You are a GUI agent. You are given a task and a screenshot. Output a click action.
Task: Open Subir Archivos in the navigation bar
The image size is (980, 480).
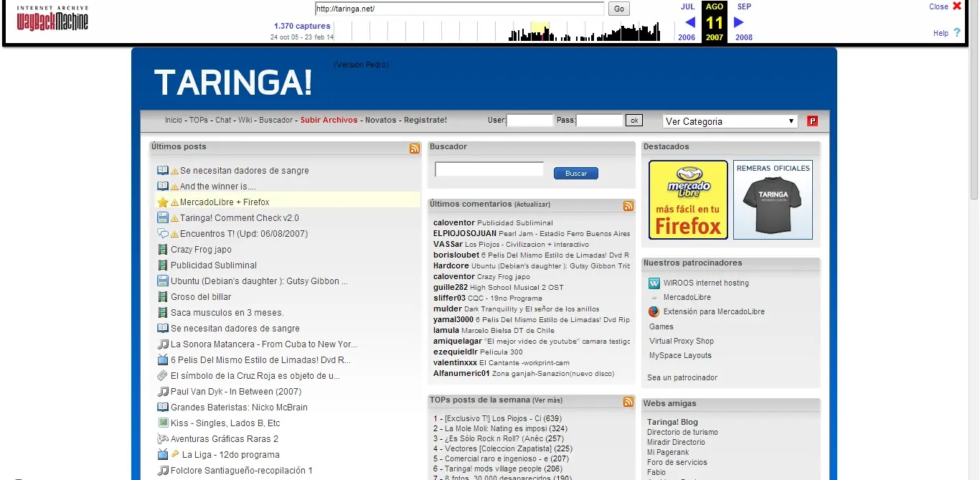coord(329,120)
